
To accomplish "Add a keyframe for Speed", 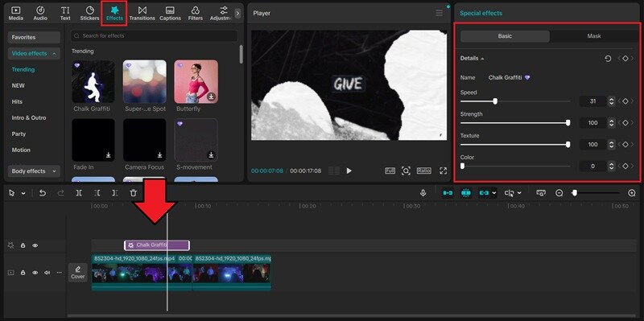I will (625, 101).
